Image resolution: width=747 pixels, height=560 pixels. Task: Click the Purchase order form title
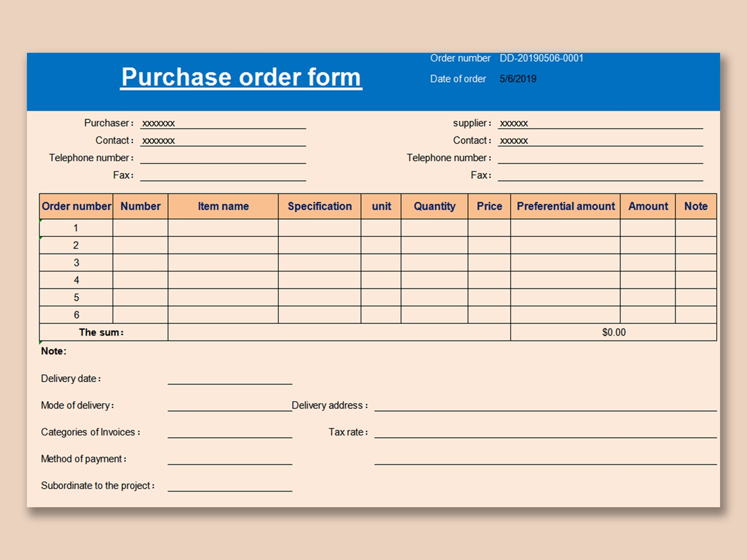click(241, 78)
